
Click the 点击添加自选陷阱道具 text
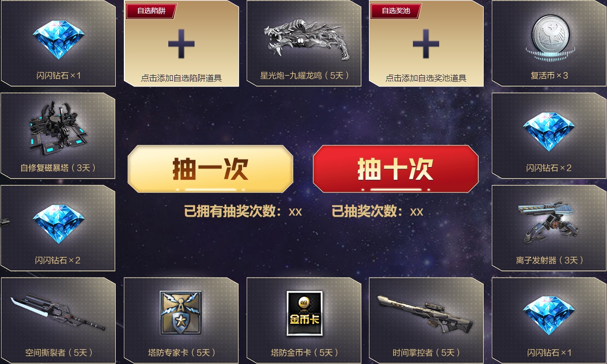(x=181, y=78)
